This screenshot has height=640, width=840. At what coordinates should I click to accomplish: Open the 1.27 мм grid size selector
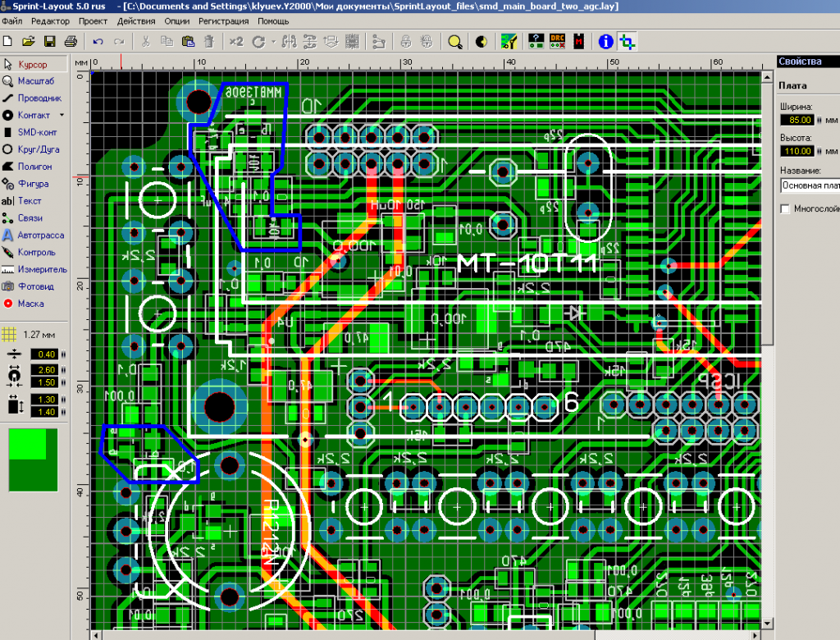[x=33, y=334]
